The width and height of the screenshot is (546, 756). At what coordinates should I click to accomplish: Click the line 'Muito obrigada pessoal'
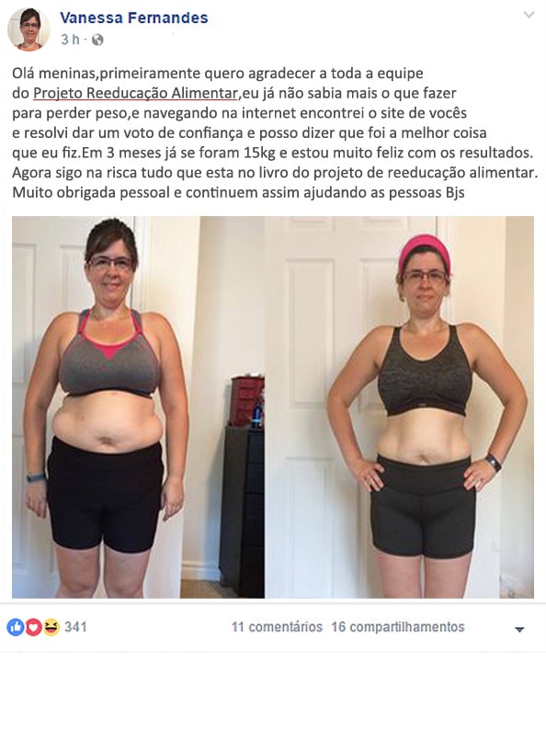[x=238, y=192]
